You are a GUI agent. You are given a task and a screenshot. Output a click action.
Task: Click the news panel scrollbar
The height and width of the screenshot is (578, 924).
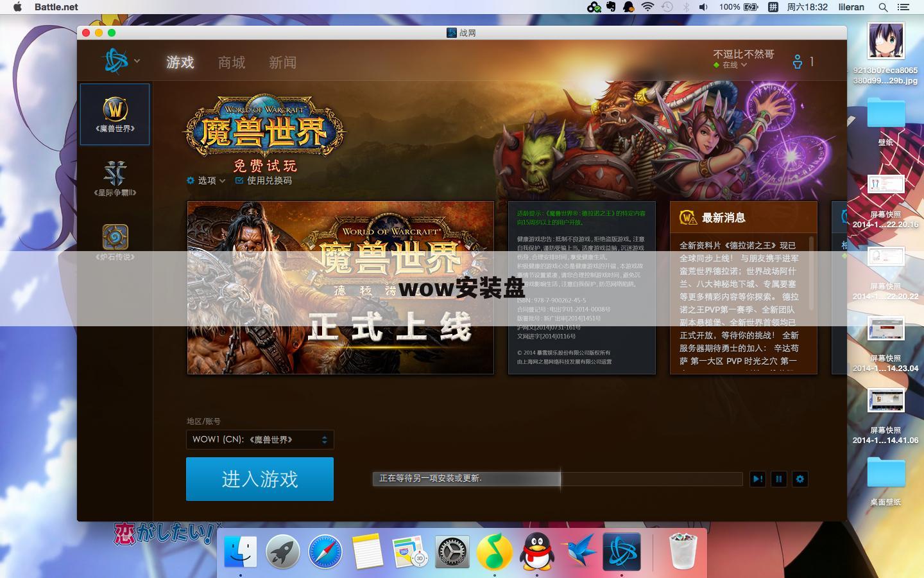point(812,274)
